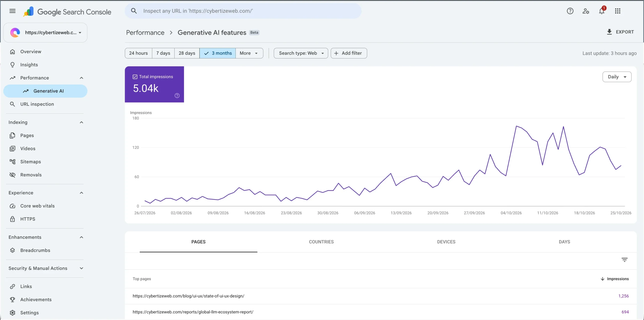
Task: Open Insights in the sidebar
Action: pos(45,65)
